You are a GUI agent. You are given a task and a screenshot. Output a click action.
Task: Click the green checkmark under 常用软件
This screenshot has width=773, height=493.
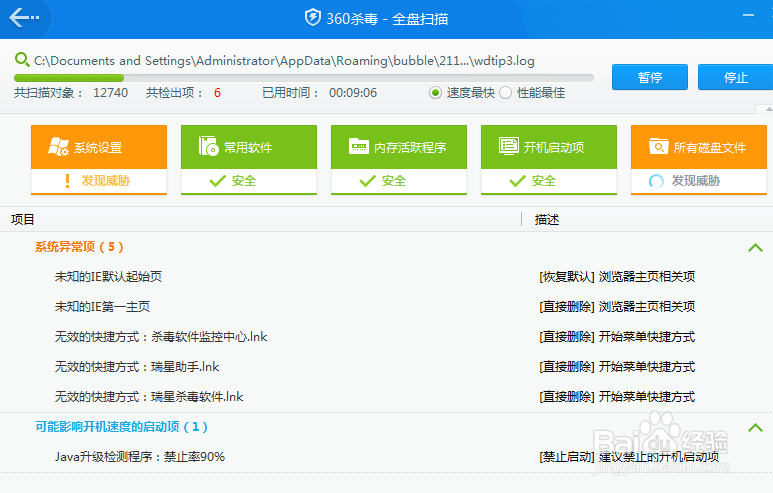[217, 181]
